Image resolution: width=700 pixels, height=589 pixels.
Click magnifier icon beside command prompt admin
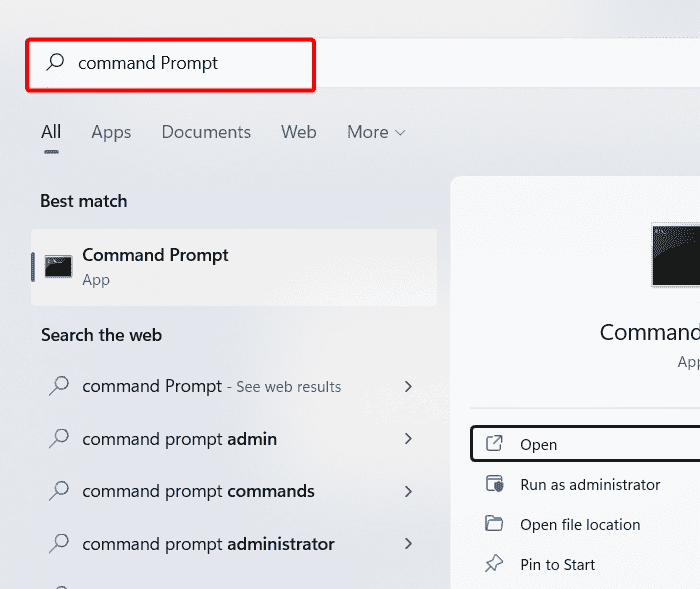[x=59, y=439]
